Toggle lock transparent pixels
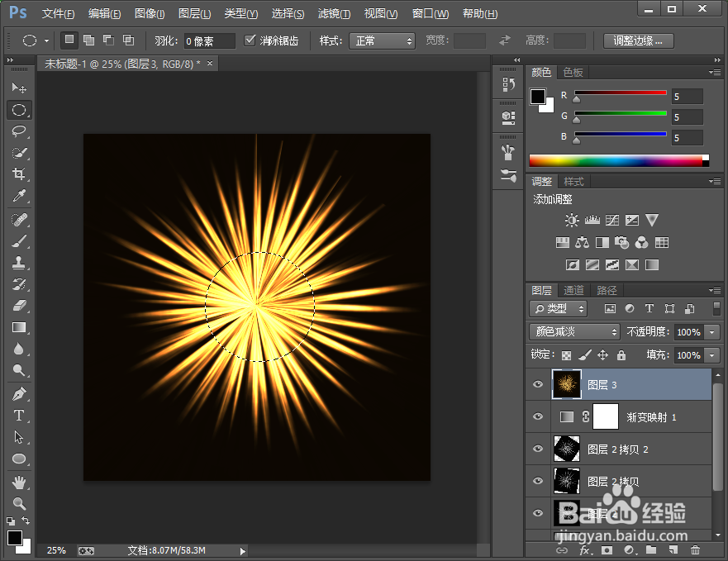Viewport: 728px width, 561px height. point(566,355)
